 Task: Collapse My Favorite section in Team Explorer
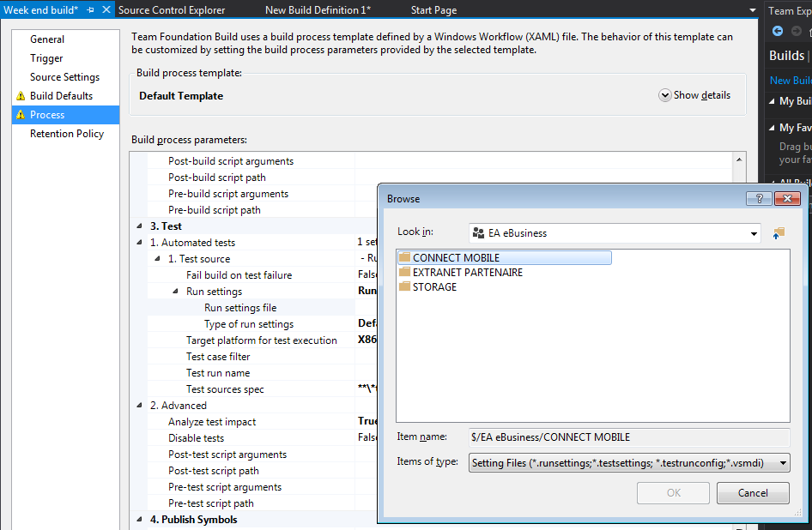point(772,127)
